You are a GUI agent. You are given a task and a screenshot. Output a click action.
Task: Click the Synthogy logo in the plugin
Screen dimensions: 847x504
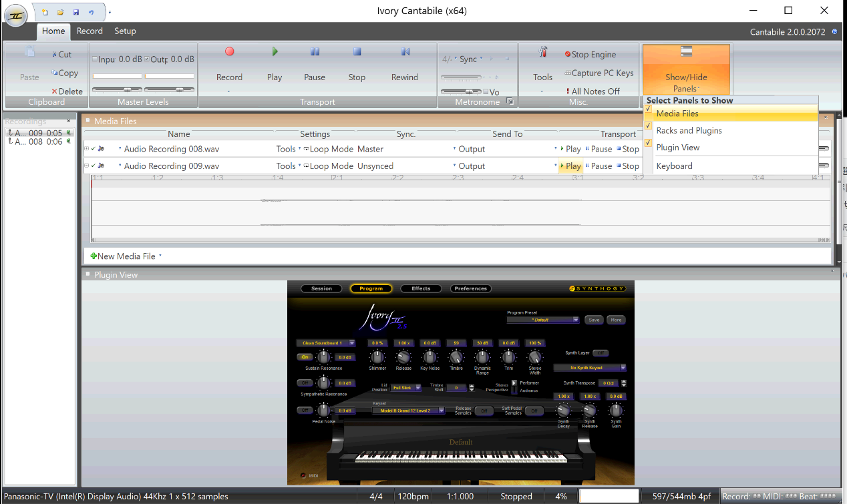click(597, 288)
